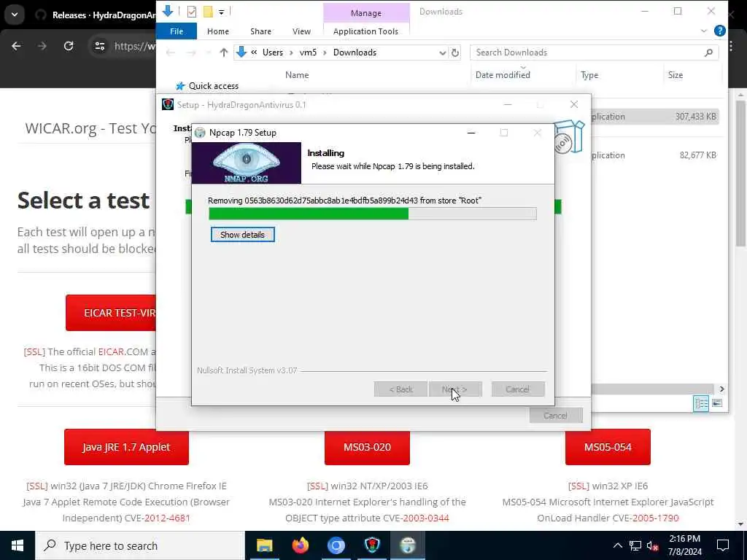The height and width of the screenshot is (560, 747).
Task: Click Show details in Npcap Setup
Action: point(242,235)
